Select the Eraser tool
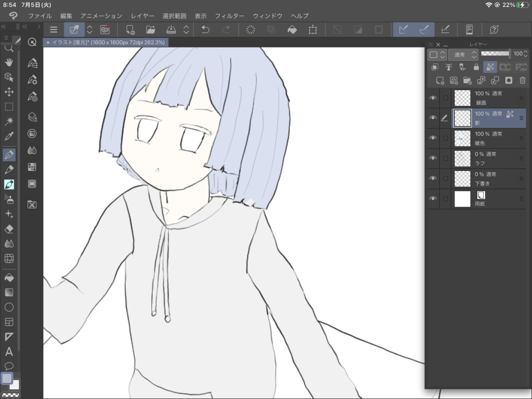The height and width of the screenshot is (399, 532). (9, 229)
